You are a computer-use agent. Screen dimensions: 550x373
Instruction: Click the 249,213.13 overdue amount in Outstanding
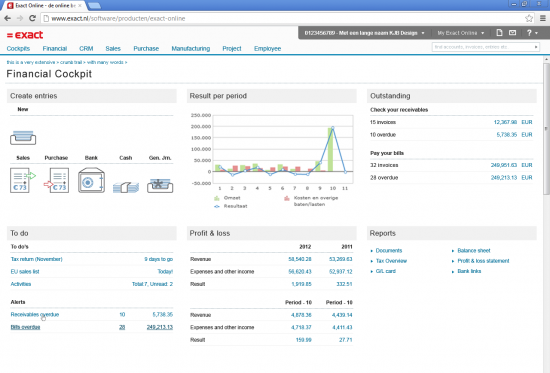pos(504,178)
